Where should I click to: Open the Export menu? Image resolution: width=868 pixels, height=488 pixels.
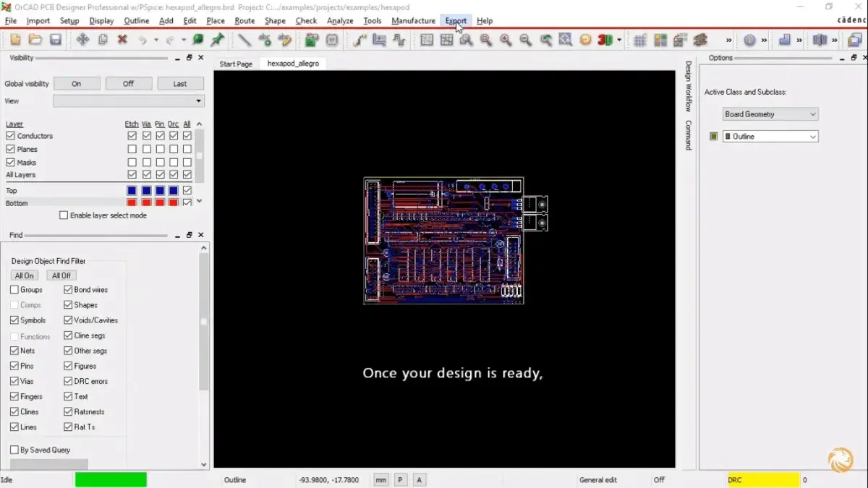(456, 21)
